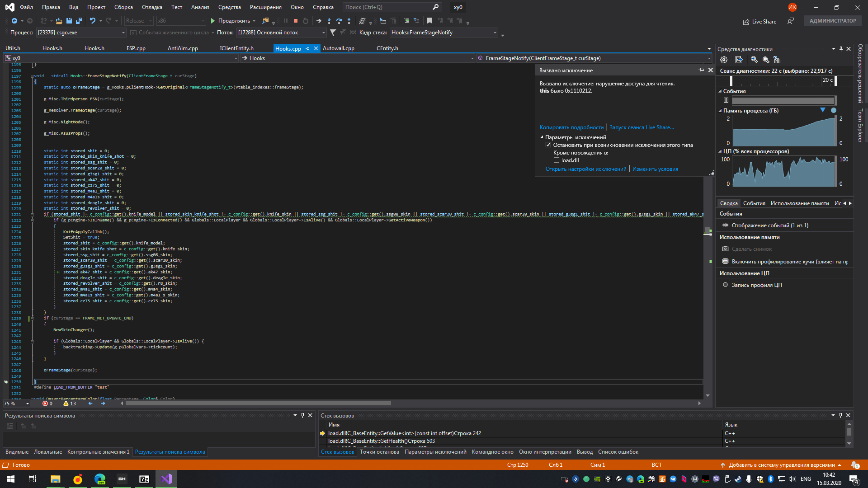This screenshot has height=488, width=868.
Task: Click the Save All toolbar icon
Action: tap(79, 21)
